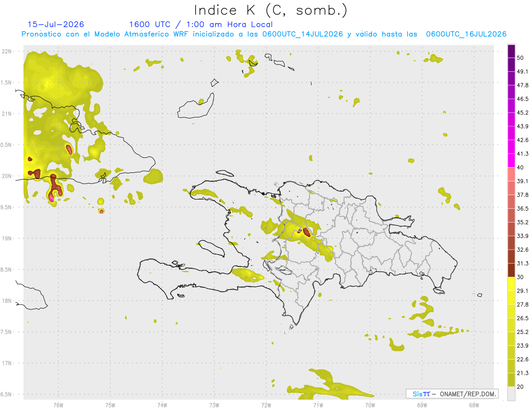Click the longitude label "71W"
Screen dimensions: 532x411
click(318, 405)
